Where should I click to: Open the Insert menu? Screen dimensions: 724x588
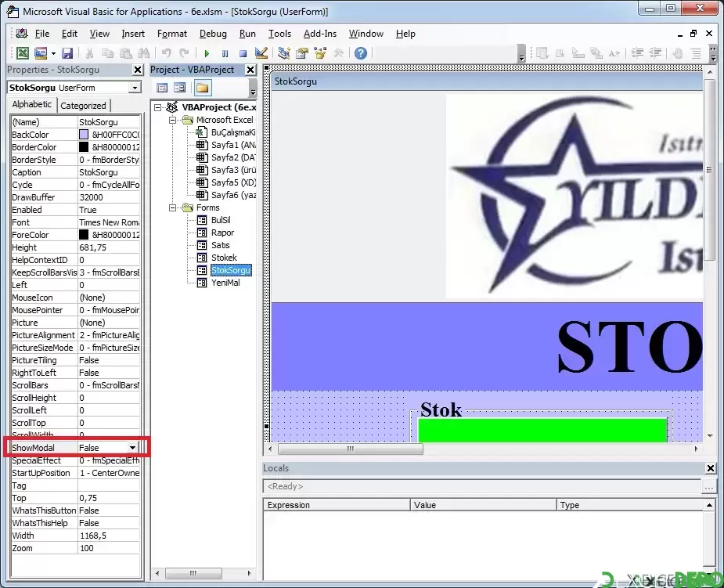pyautogui.click(x=133, y=34)
